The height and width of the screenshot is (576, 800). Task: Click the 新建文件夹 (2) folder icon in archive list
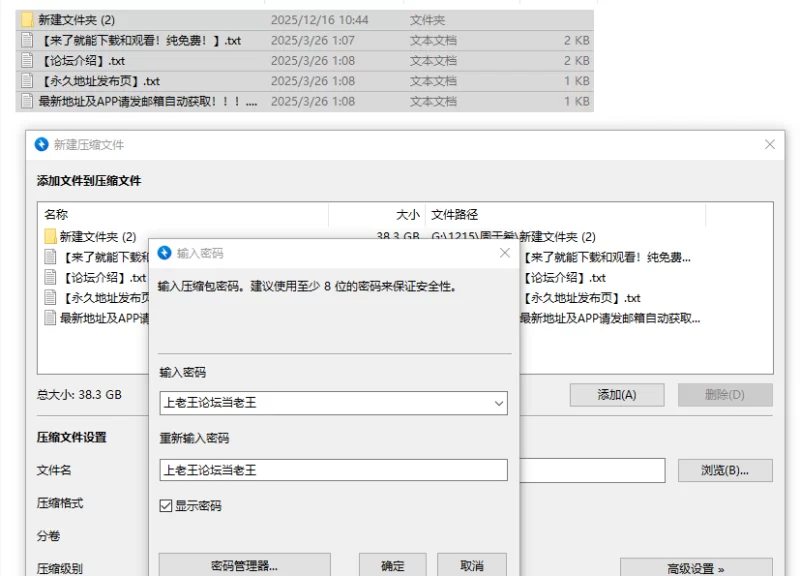coord(49,237)
